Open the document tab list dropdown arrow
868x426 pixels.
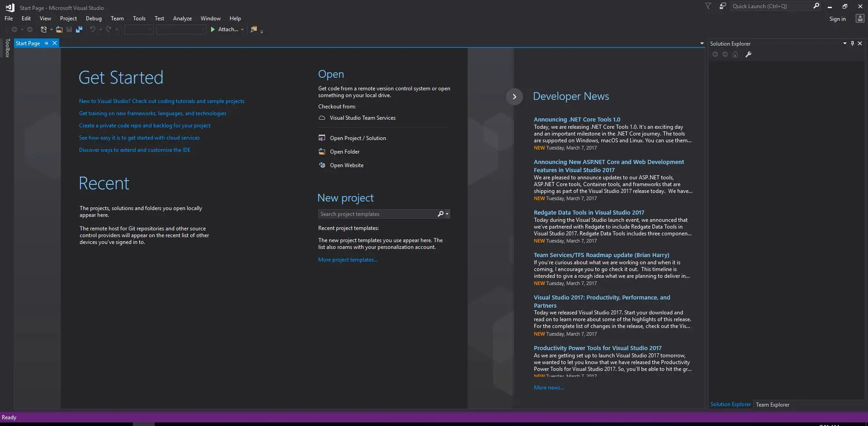click(x=702, y=43)
